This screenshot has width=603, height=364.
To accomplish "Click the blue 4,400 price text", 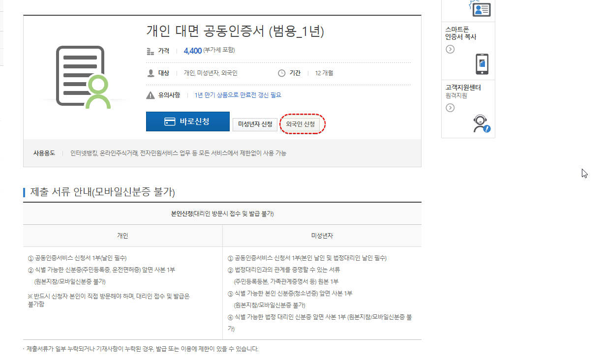I will tap(192, 51).
